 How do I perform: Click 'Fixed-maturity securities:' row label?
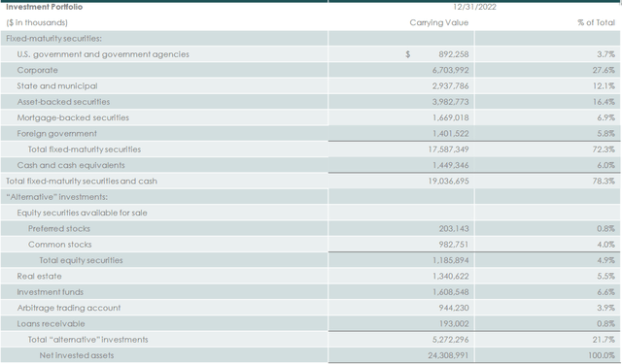[53, 39]
